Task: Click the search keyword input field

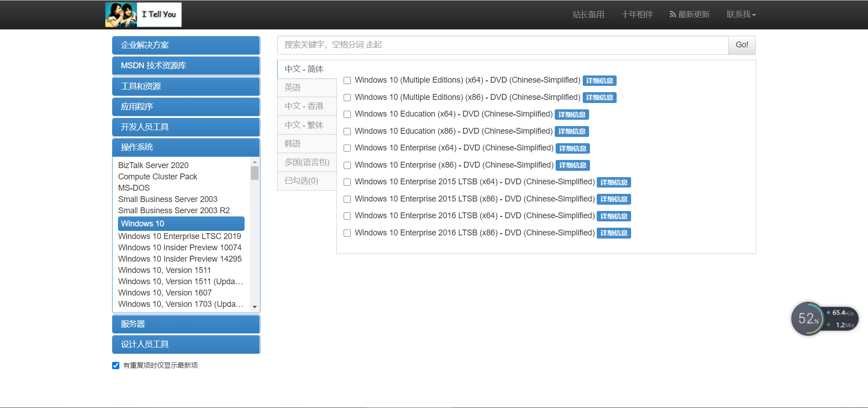Action: point(503,45)
